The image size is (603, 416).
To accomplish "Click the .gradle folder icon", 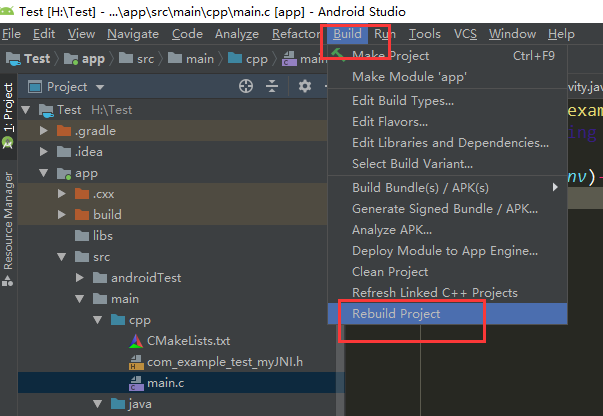I will pyautogui.click(x=64, y=131).
